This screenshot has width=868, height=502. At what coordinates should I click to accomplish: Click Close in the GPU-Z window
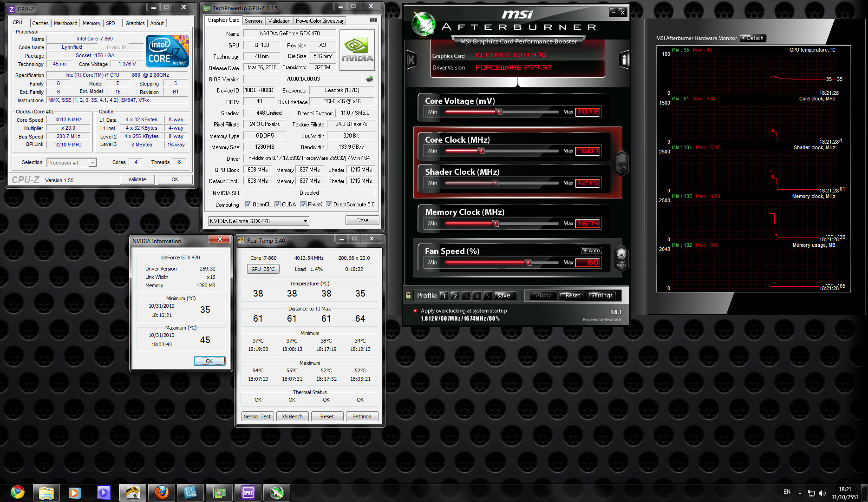point(362,220)
